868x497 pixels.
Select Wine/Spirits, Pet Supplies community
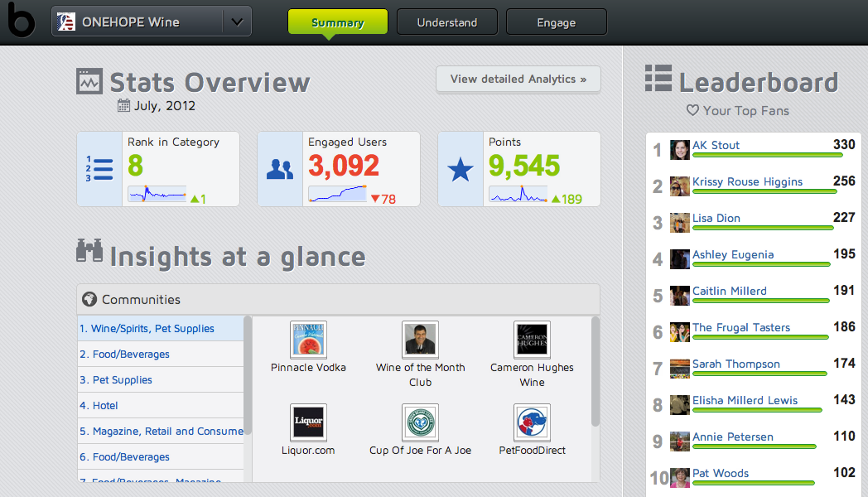pyautogui.click(x=161, y=328)
